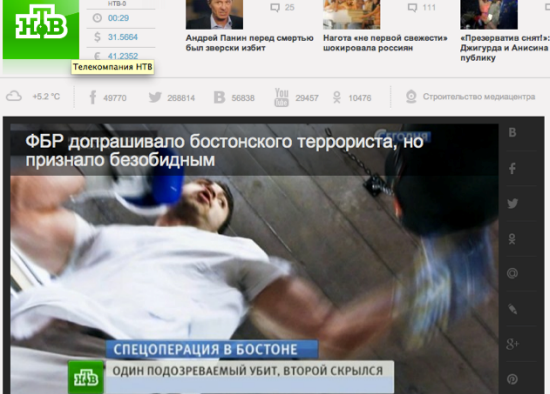Click the comment bubble showing 111
Viewport: 550px width, 394px height.
coord(412,7)
